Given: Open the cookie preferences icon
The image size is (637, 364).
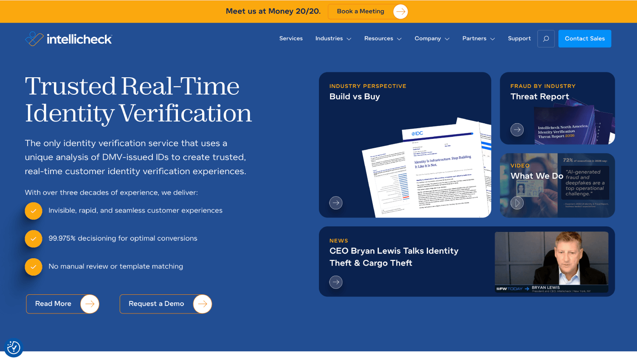Looking at the screenshot, I should click(x=14, y=348).
